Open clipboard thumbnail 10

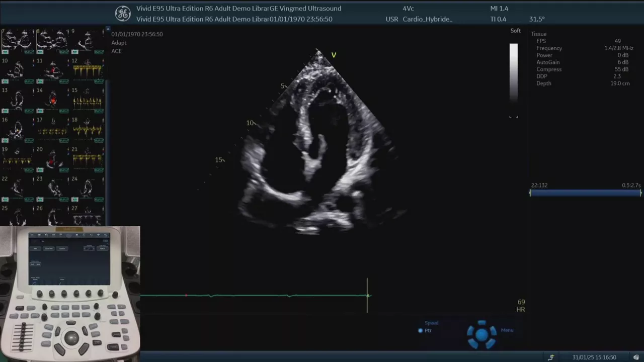click(x=18, y=70)
